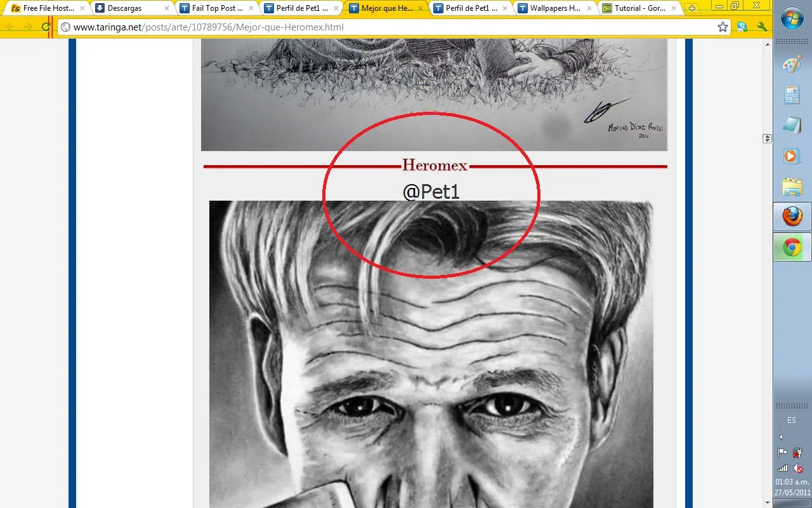812x508 pixels.
Task: Close the Fail Top Post tab
Action: tap(251, 9)
